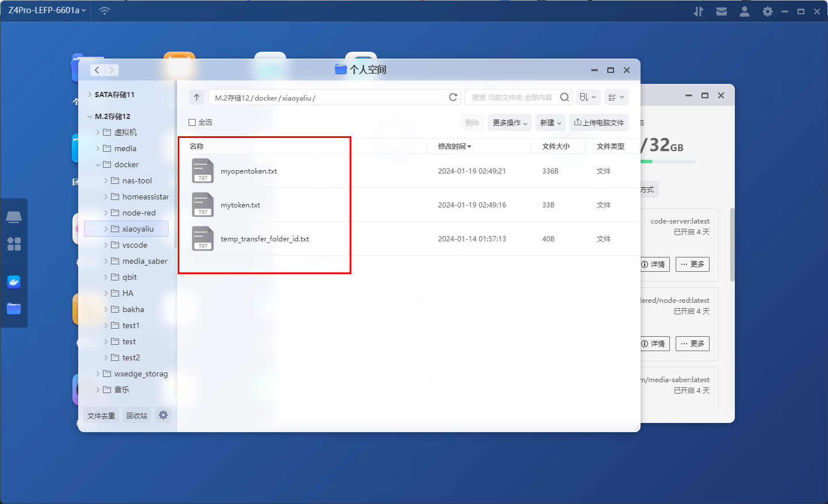Open the view mode list dropdown
This screenshot has height=504, width=828.
coord(616,97)
